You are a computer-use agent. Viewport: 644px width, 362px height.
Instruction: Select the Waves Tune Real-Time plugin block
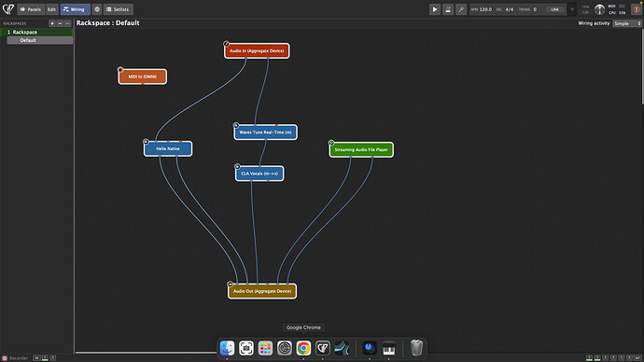click(265, 132)
